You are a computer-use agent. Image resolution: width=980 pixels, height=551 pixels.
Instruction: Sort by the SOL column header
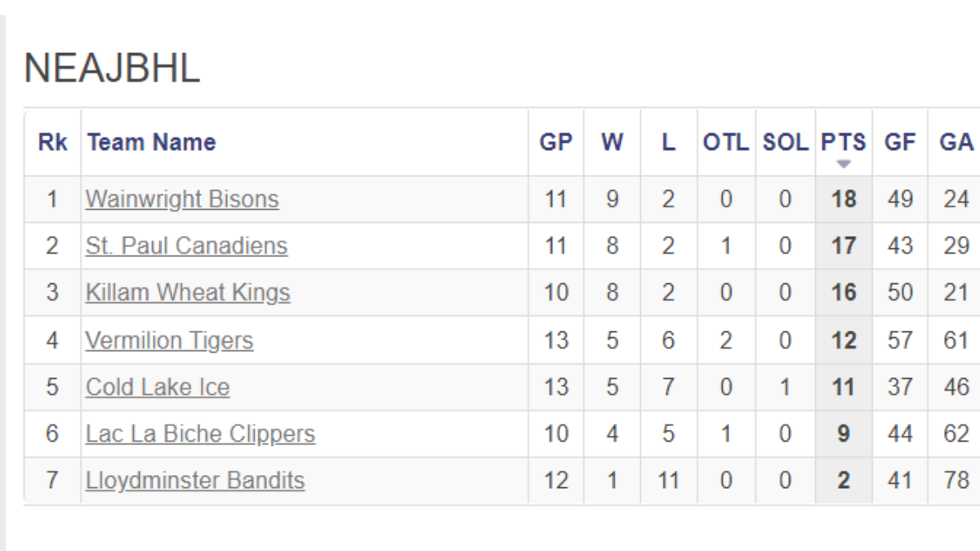[785, 142]
